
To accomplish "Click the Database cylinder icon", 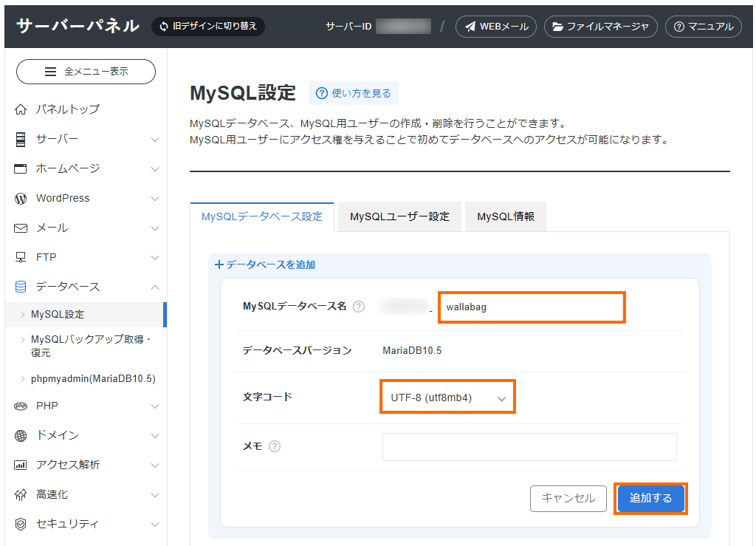I will (20, 287).
